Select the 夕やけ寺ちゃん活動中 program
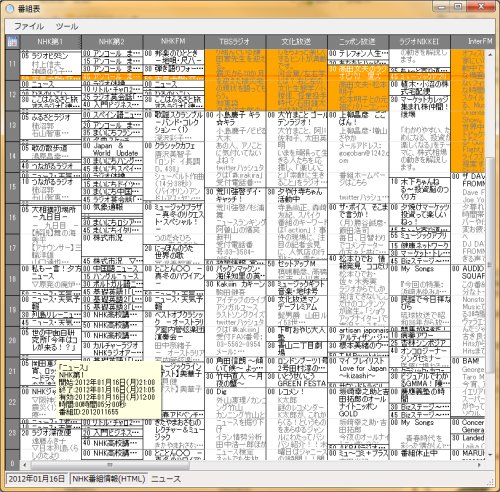This screenshot has width=500, height=492. tap(297, 223)
